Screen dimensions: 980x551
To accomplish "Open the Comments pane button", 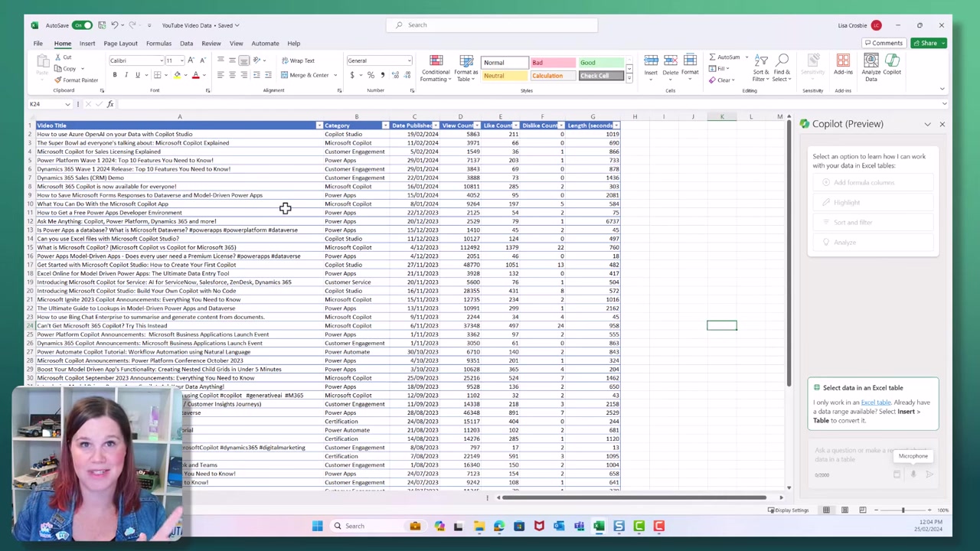I will coord(884,43).
